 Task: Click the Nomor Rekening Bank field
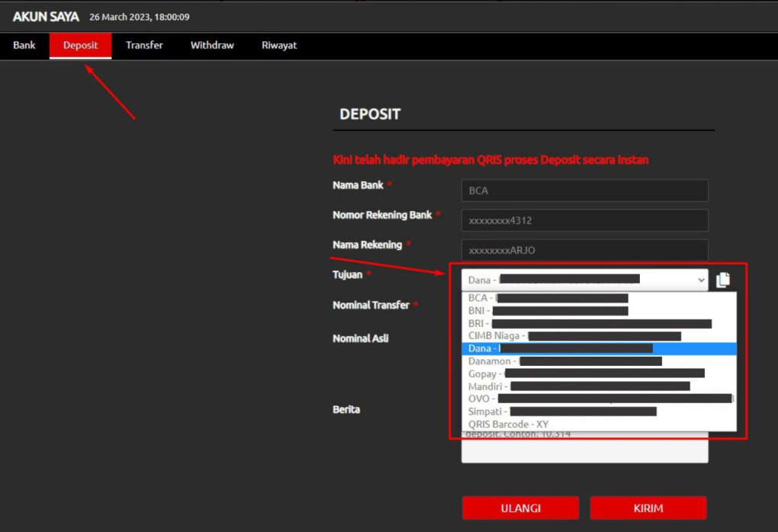point(584,221)
